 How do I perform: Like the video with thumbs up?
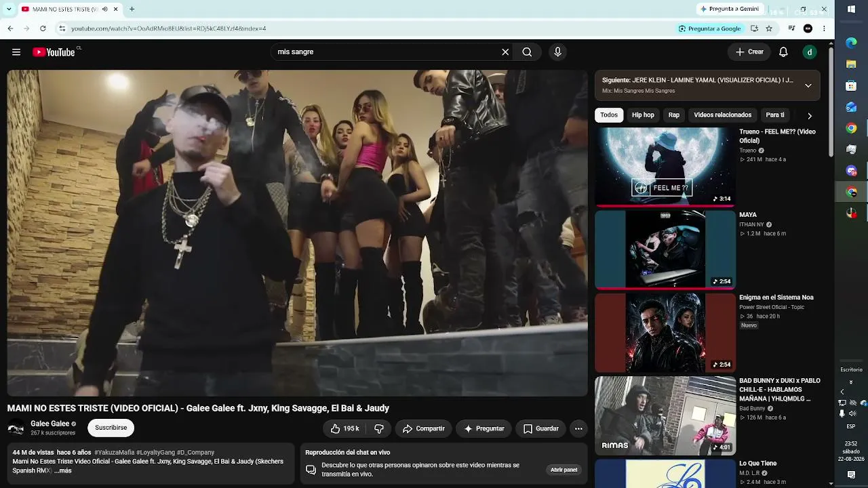[x=344, y=428]
